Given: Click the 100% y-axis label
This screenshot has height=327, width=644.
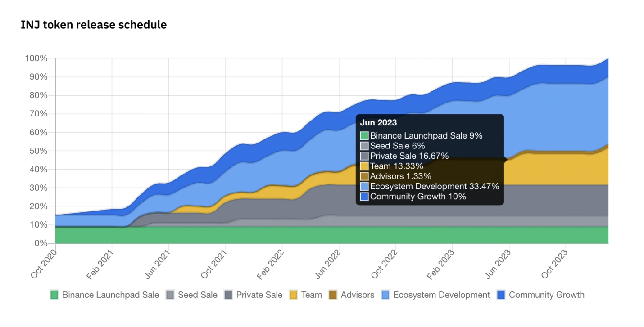Looking at the screenshot, I should 36,58.
